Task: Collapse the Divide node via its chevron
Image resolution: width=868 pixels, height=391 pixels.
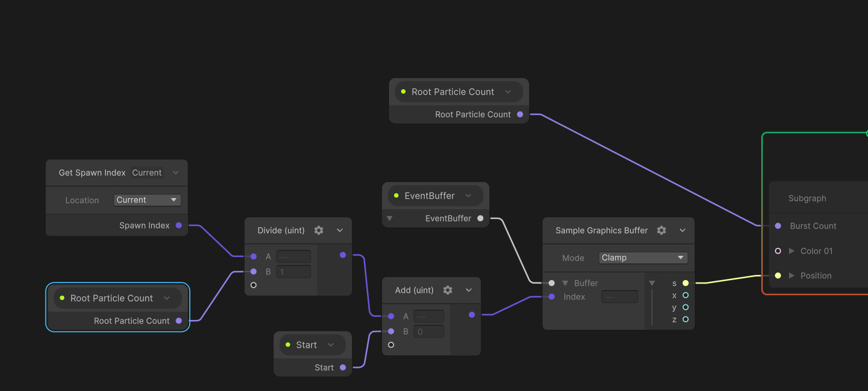Action: click(x=339, y=230)
